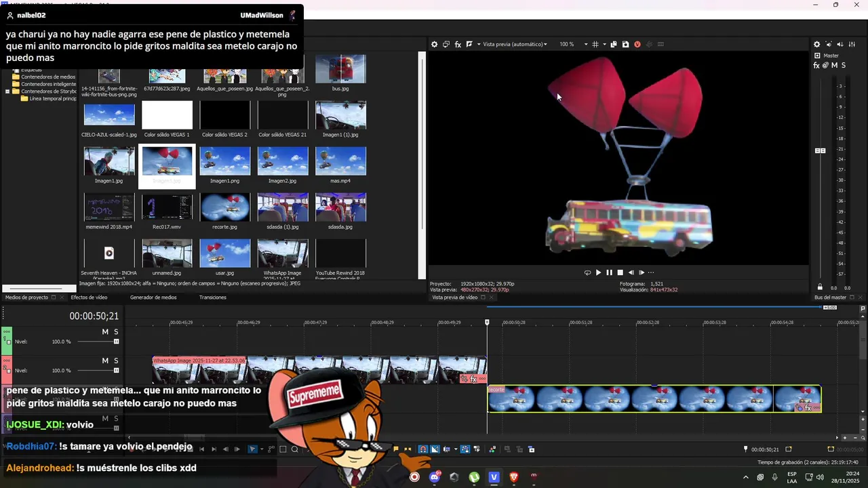868x488 pixels.
Task: Open Discord from the taskbar
Action: coord(435,477)
